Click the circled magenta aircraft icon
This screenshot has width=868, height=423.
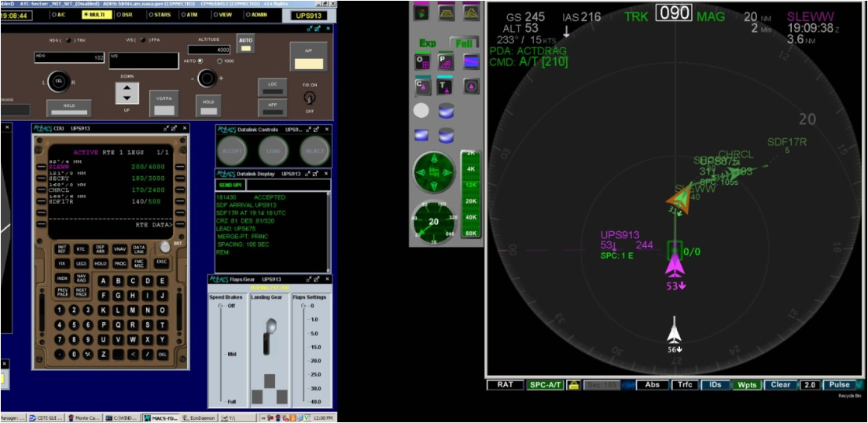(470, 86)
